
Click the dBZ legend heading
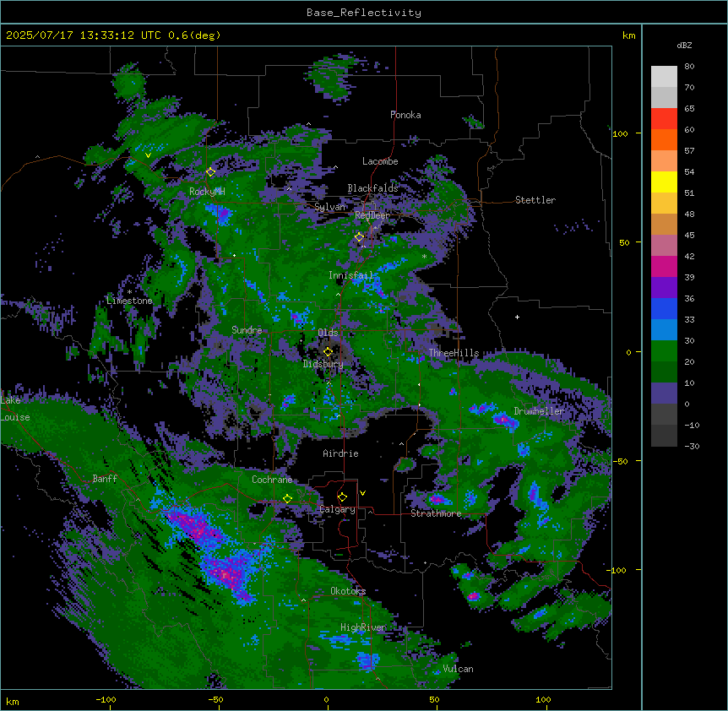(684, 45)
